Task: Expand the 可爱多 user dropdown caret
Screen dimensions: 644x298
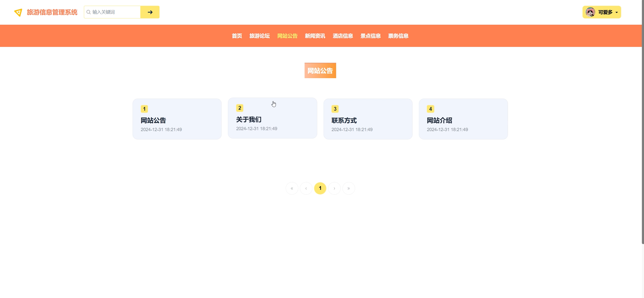Action: pos(616,13)
